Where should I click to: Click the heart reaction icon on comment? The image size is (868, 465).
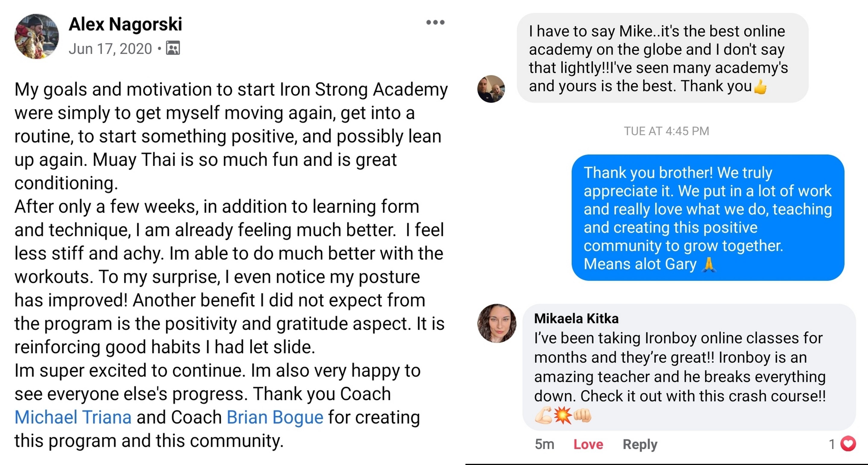coord(848,443)
